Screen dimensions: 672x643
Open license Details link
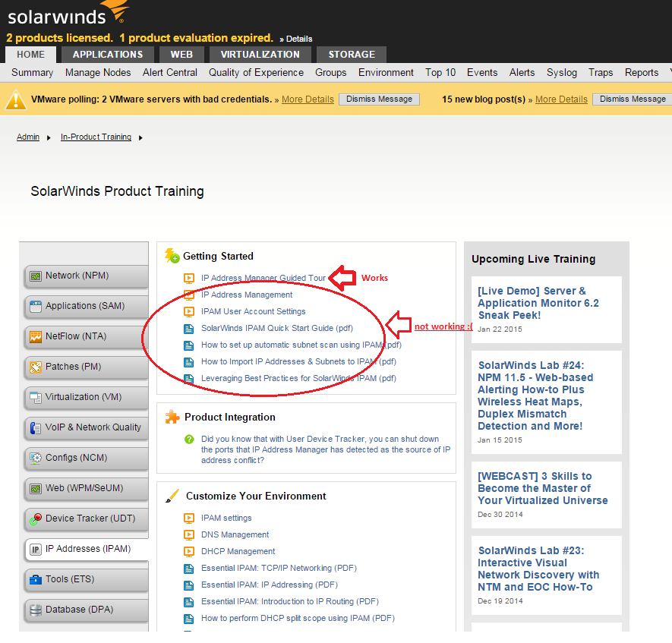click(x=299, y=39)
